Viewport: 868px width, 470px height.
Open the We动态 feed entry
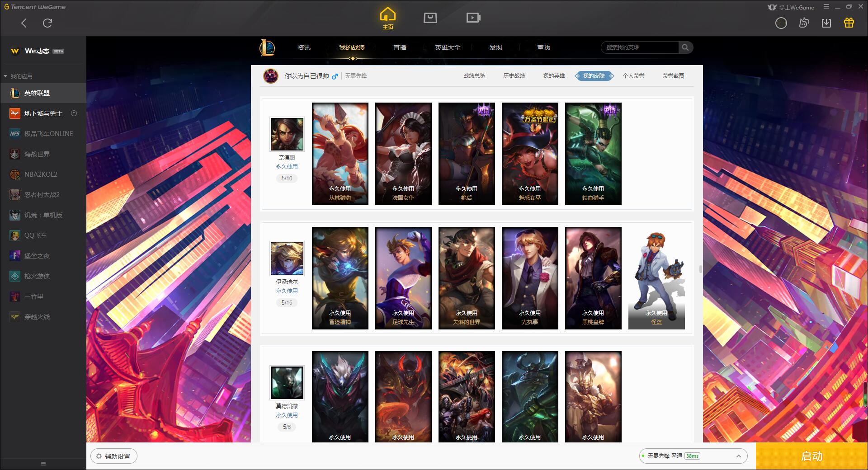(x=43, y=51)
